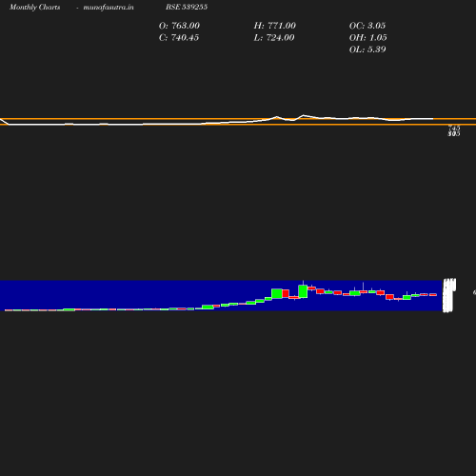Click the white price column beside the candles
476x476 pixels.
[449, 295]
